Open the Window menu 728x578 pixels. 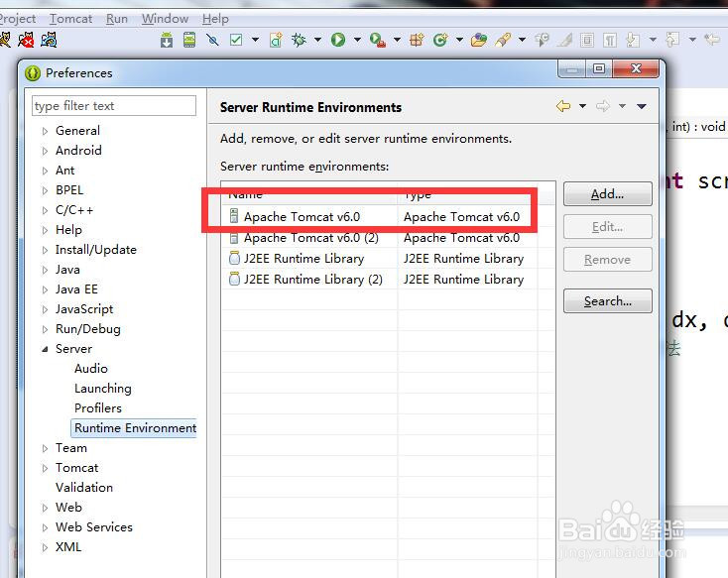pyautogui.click(x=165, y=19)
